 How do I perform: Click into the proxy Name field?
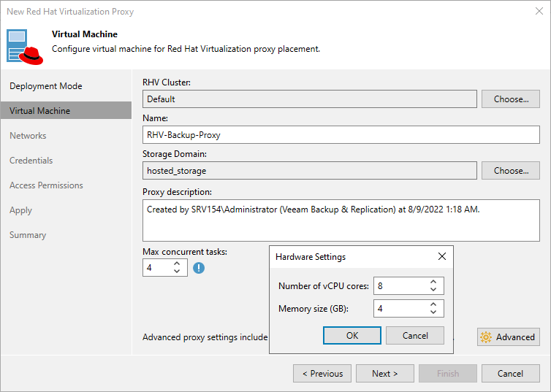(x=341, y=135)
